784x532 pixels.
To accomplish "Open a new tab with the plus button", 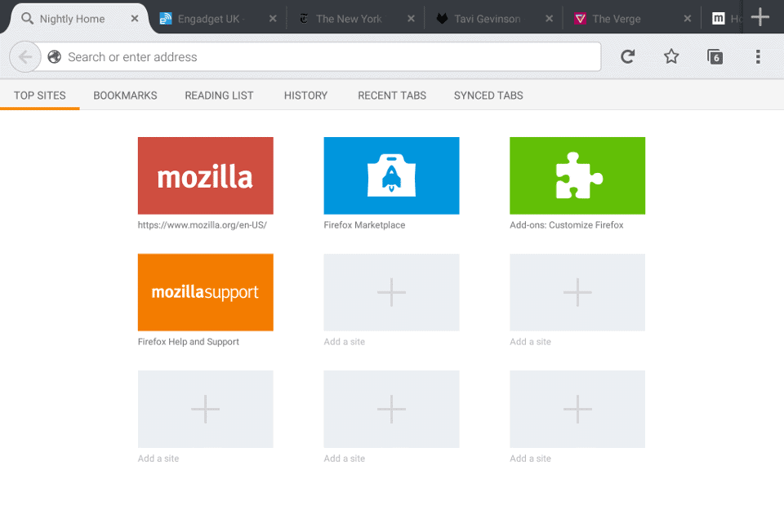I will tap(759, 16).
